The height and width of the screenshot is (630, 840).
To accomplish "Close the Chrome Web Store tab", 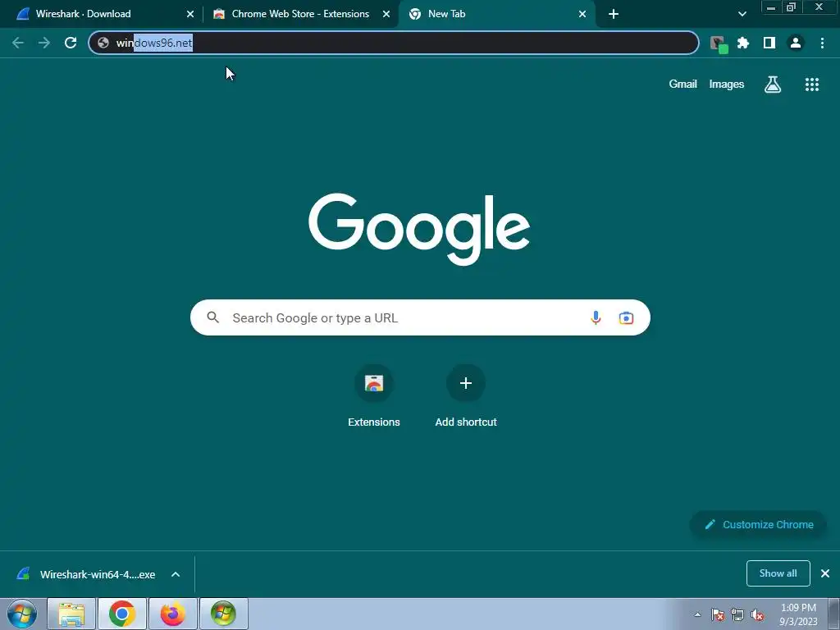I will pos(386,14).
